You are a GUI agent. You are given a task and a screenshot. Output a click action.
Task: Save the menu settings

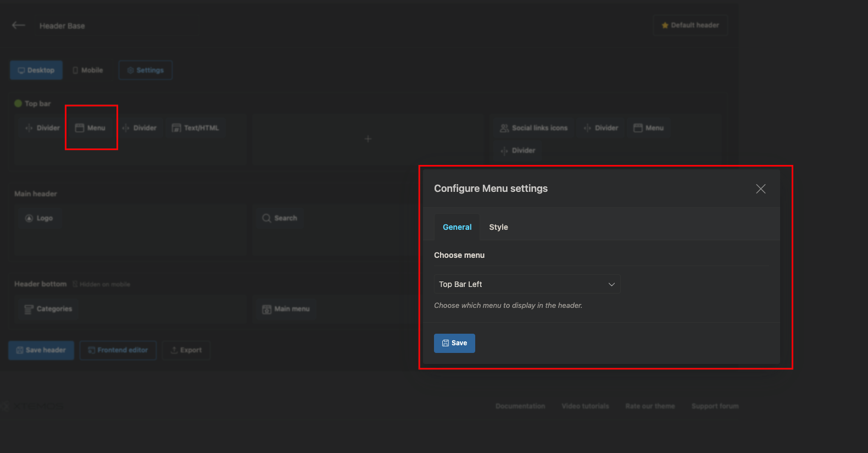(454, 343)
